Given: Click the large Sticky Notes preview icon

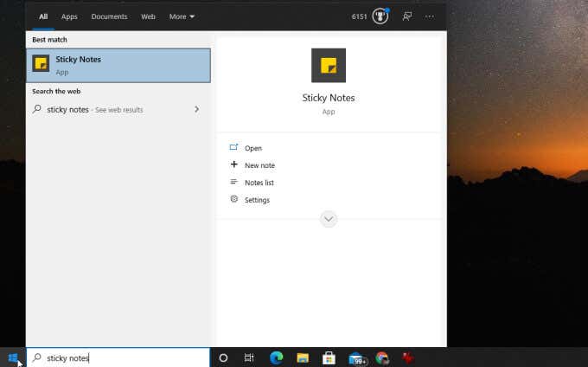Looking at the screenshot, I should pos(329,65).
